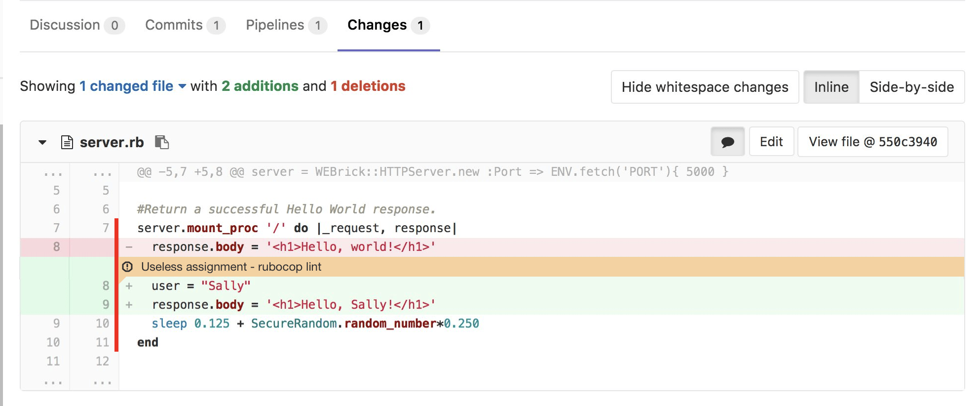Click new line number 9 on added line
This screenshot has height=406, width=980.
tap(106, 304)
